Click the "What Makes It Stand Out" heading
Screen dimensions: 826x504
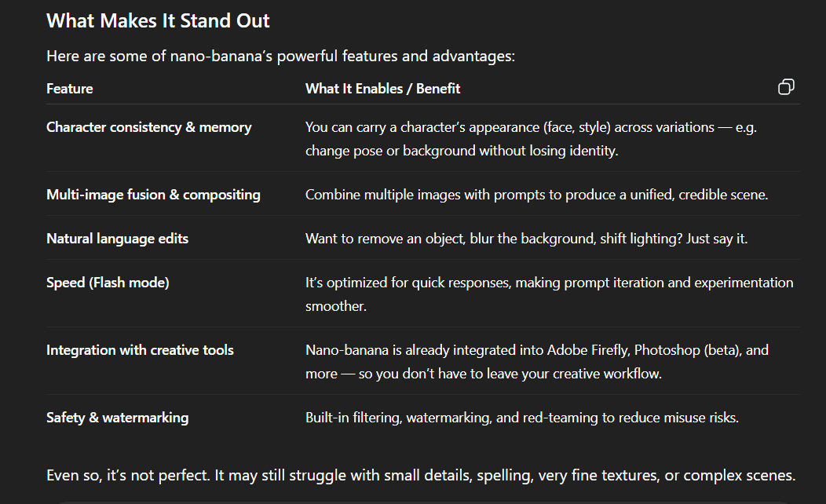158,21
